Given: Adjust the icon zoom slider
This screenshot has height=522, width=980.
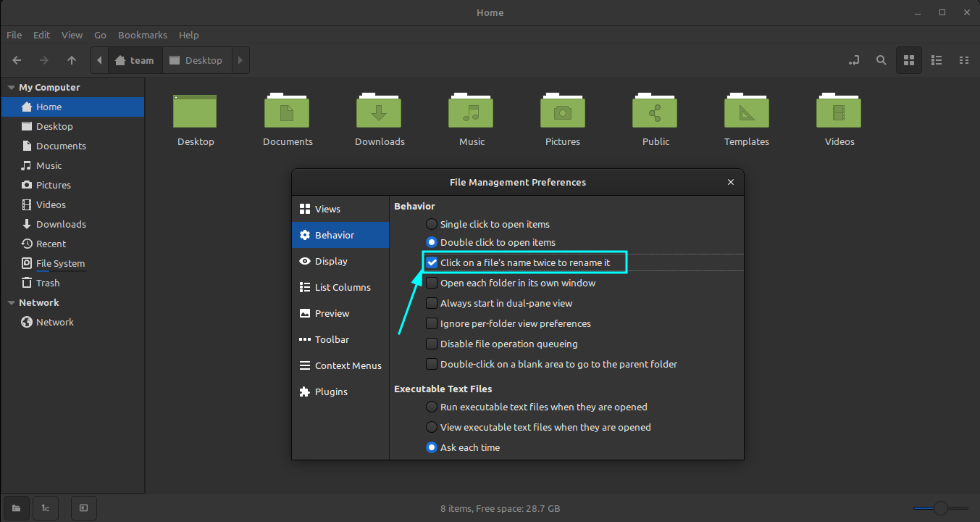Looking at the screenshot, I should tap(941, 508).
